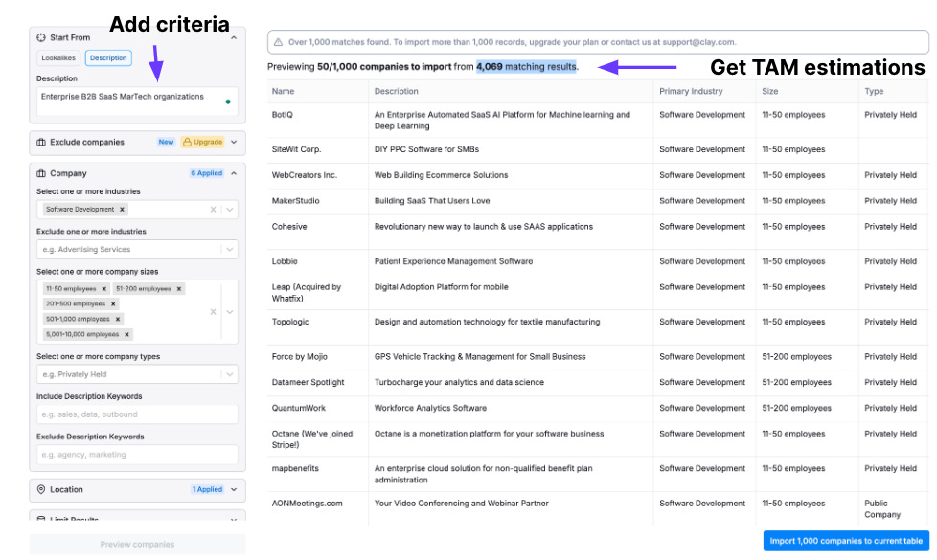Select the QuantumWork row name

point(298,409)
